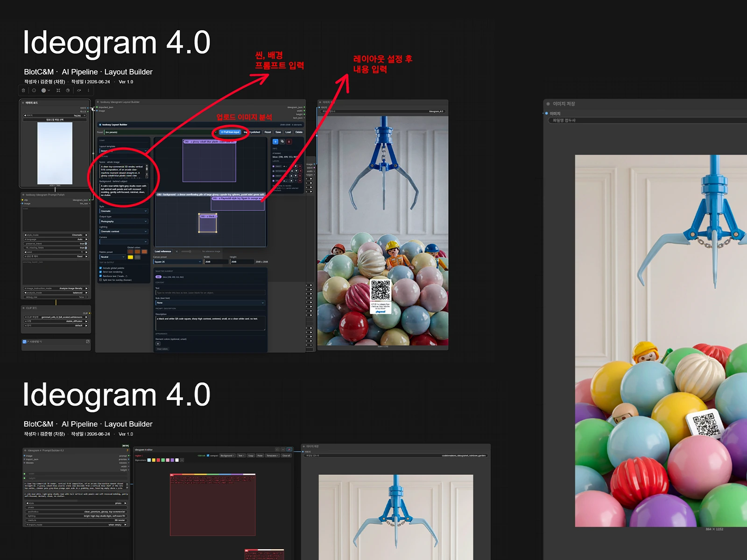Select the yellow Global colors swatch
The height and width of the screenshot is (560, 747).
click(130, 257)
